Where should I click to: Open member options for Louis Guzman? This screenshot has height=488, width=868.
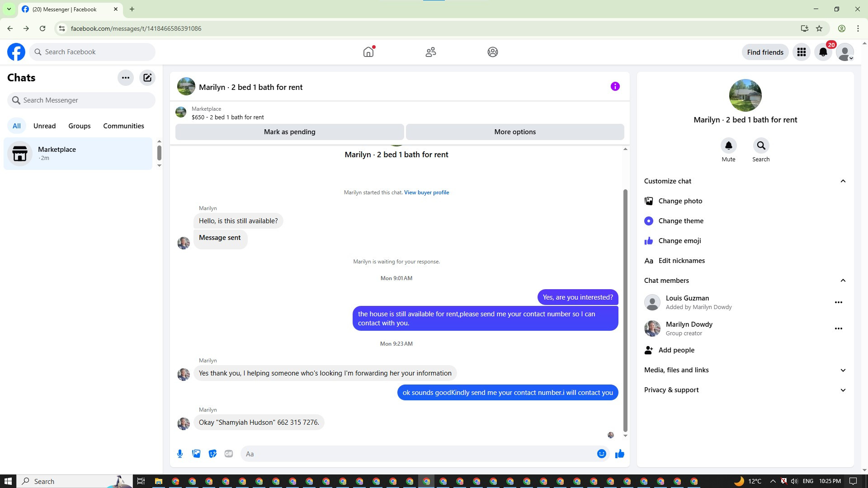(x=838, y=302)
